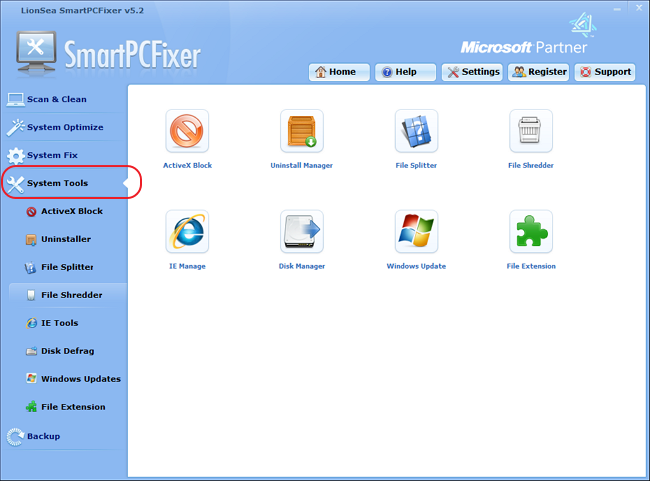Click the SmartPCFixer monitor logo
This screenshot has width=650, height=481.
point(36,53)
